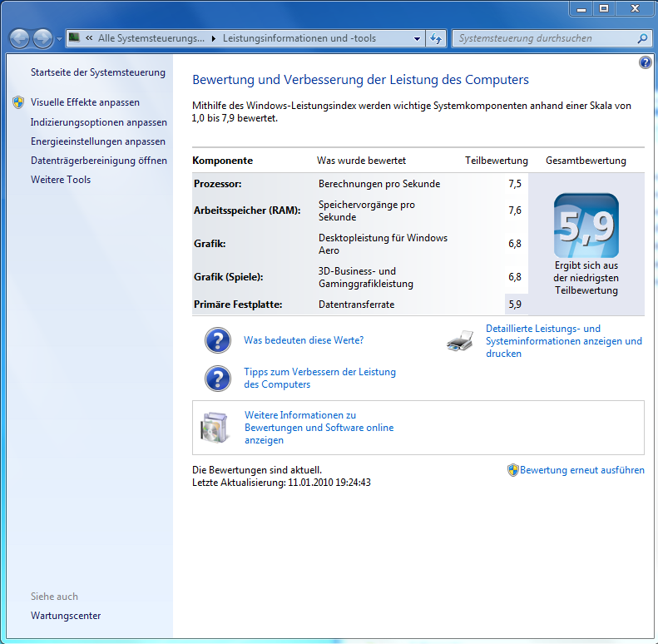658x644 pixels.
Task: Click question icon beside 'Tipps zum Verbessern'
Action: (218, 379)
